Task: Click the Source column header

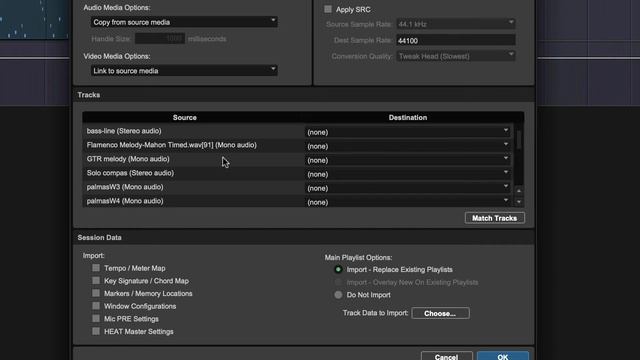Action: (184, 118)
